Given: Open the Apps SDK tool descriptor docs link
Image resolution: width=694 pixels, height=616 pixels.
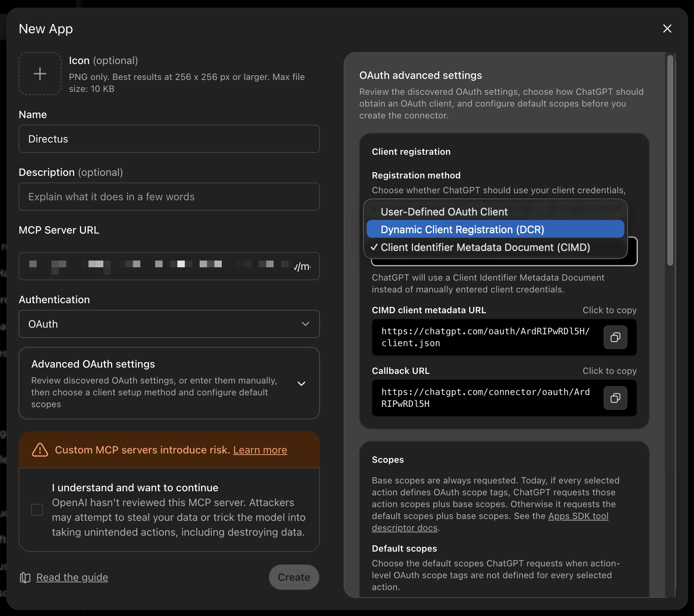Looking at the screenshot, I should [x=490, y=522].
